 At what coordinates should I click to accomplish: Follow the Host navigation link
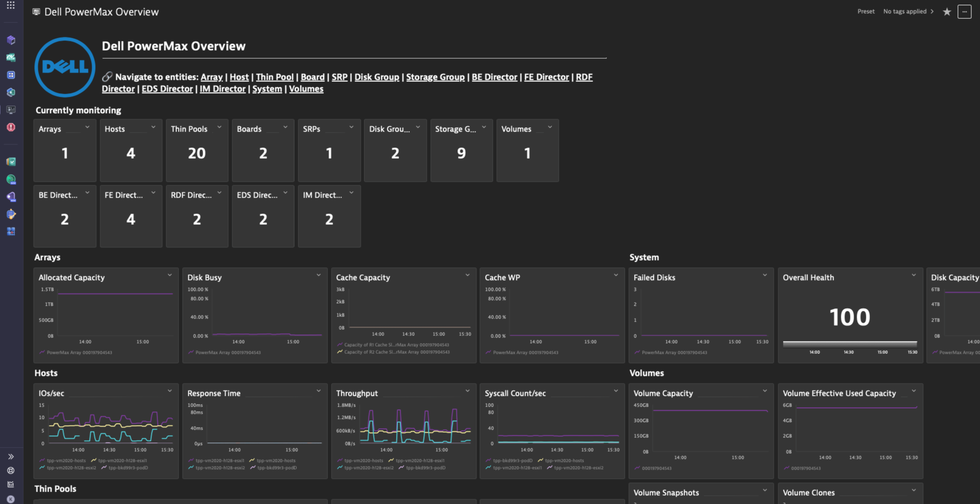point(239,77)
